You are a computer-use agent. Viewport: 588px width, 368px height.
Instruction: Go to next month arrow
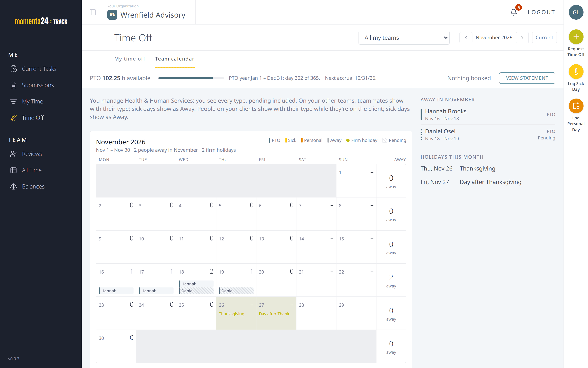[x=522, y=38]
